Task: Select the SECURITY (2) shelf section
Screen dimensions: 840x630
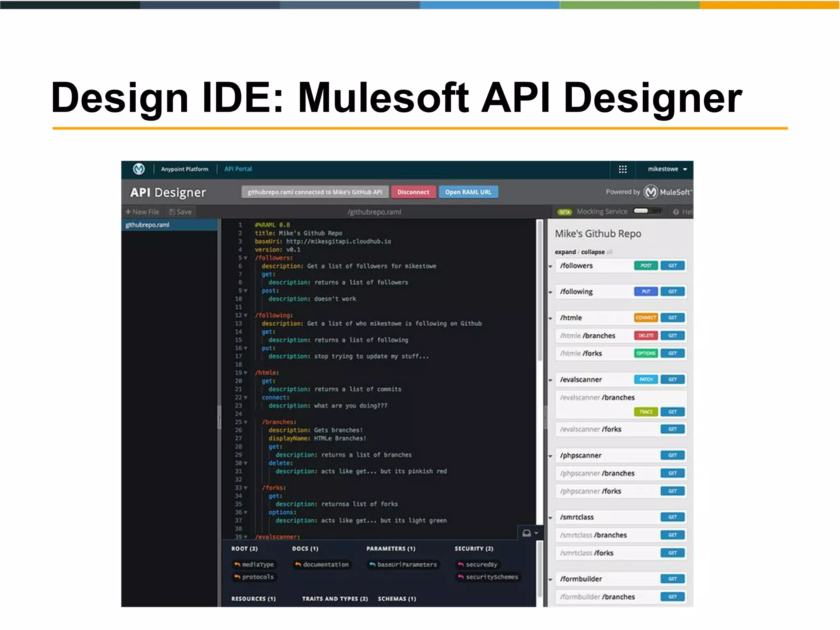Action: click(x=474, y=548)
